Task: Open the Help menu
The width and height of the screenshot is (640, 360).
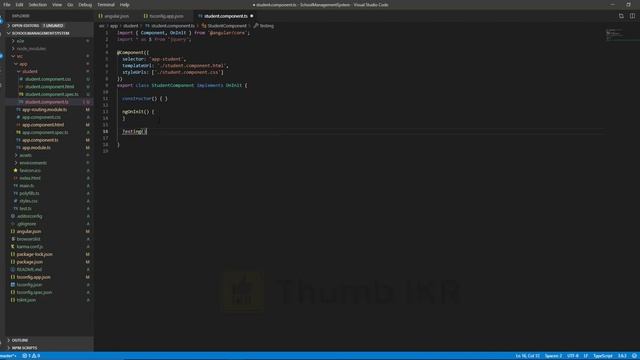Action: (x=124, y=5)
